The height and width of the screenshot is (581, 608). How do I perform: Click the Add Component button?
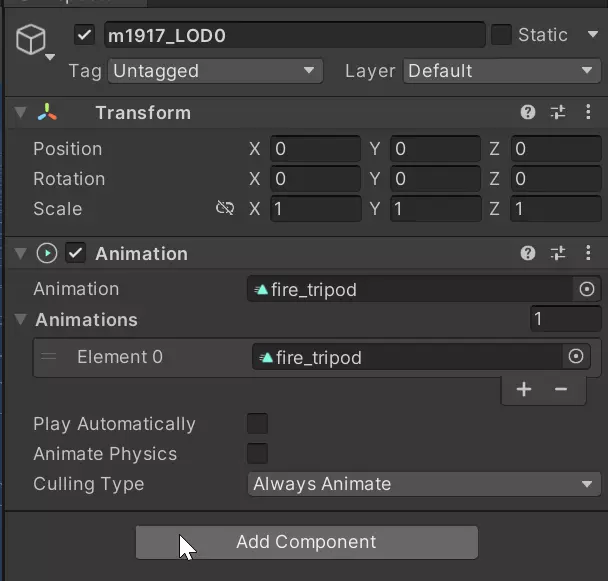306,542
